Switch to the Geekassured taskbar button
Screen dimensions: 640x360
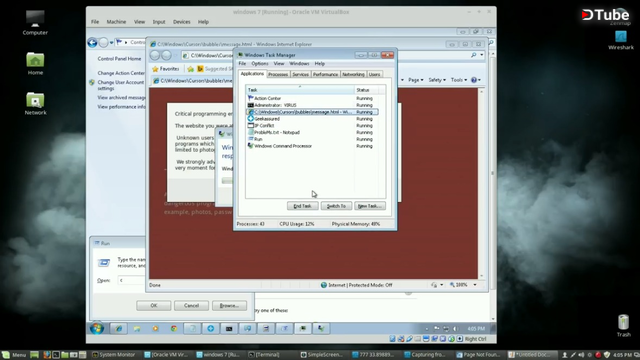[211, 329]
